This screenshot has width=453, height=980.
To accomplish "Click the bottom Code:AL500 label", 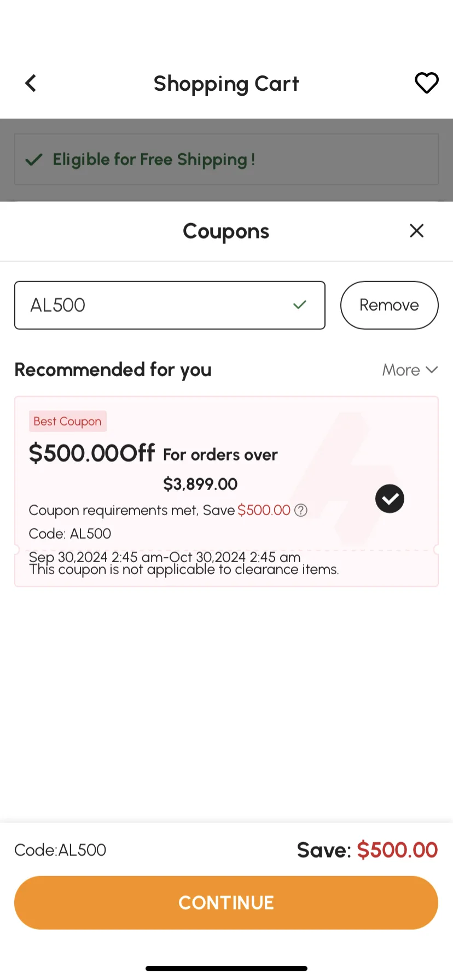I will click(60, 850).
